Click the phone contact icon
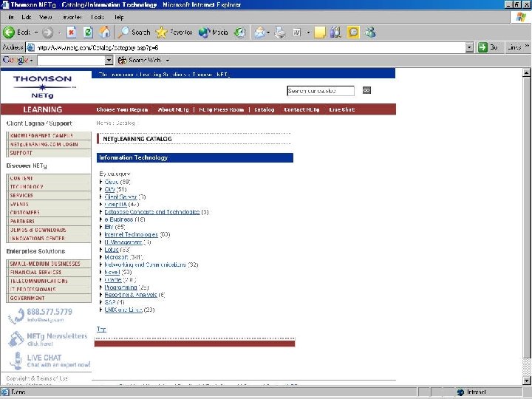Viewport: 532px width, 399px height. (16, 316)
